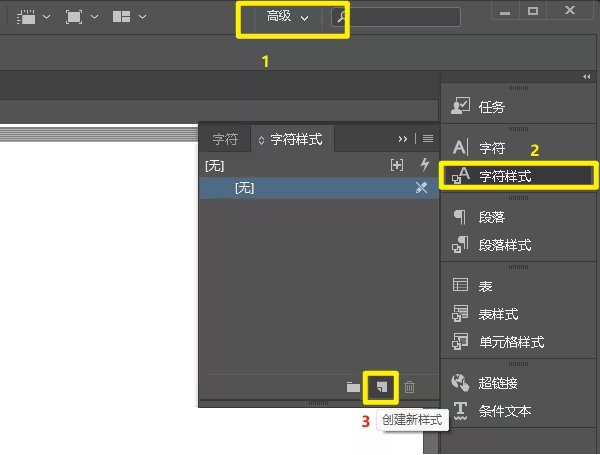The height and width of the screenshot is (455, 600).
Task: Expand the screen mode dropdown arrow
Action: coord(94,17)
